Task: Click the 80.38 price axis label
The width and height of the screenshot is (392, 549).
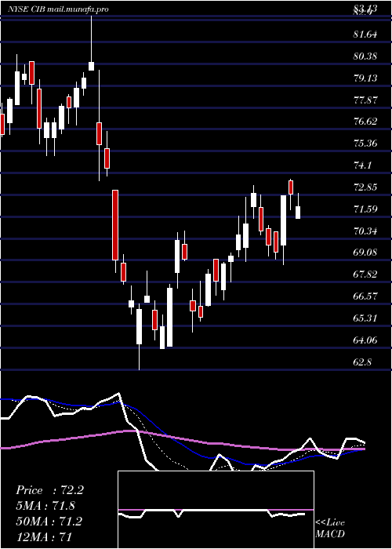Action: click(x=365, y=56)
